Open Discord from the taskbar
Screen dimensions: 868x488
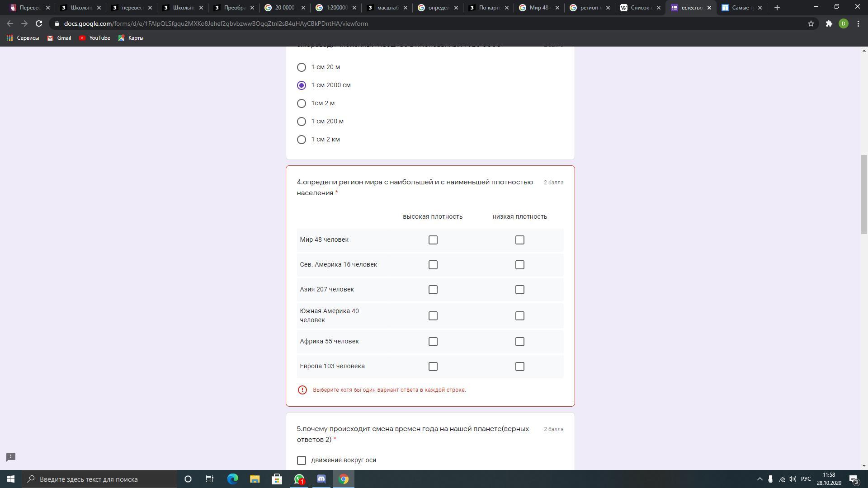pos(321,479)
